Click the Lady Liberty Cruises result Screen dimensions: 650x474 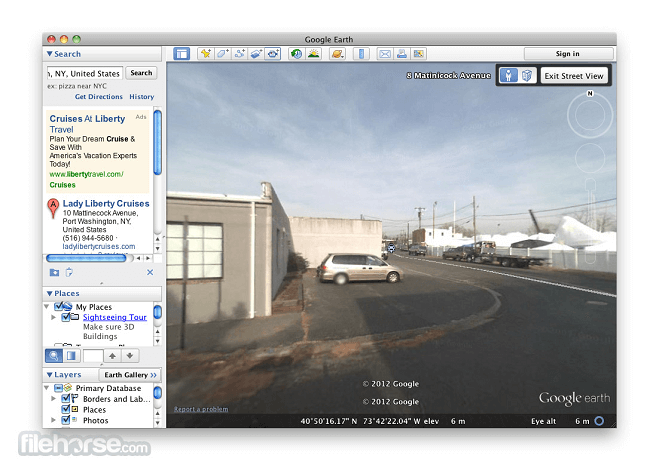[106, 204]
